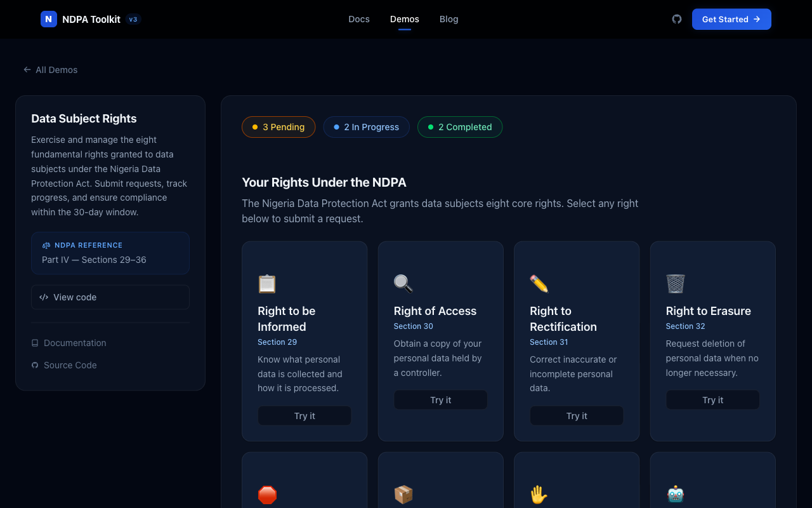The height and width of the screenshot is (508, 812).
Task: Select the Demos nav tab
Action: tap(405, 19)
